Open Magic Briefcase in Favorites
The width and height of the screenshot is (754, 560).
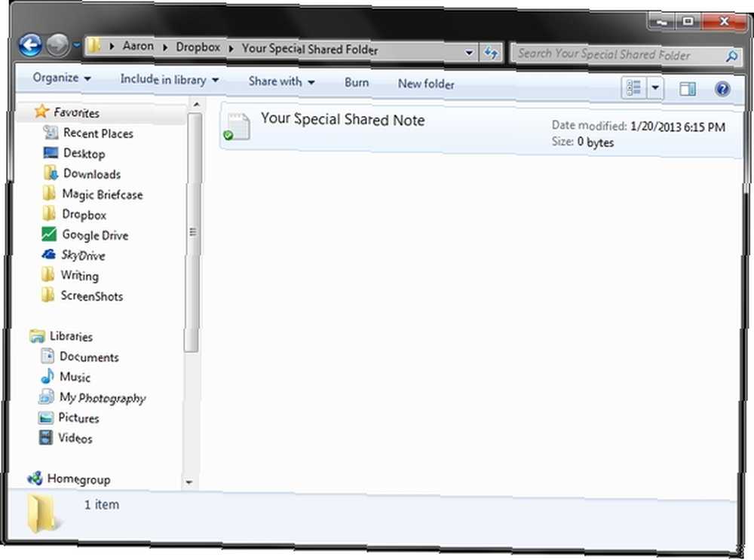(103, 194)
